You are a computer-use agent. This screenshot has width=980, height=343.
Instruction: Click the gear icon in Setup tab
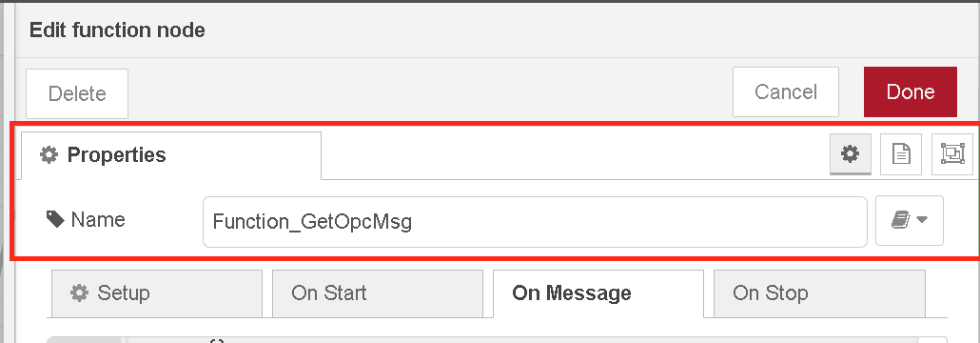point(79,293)
